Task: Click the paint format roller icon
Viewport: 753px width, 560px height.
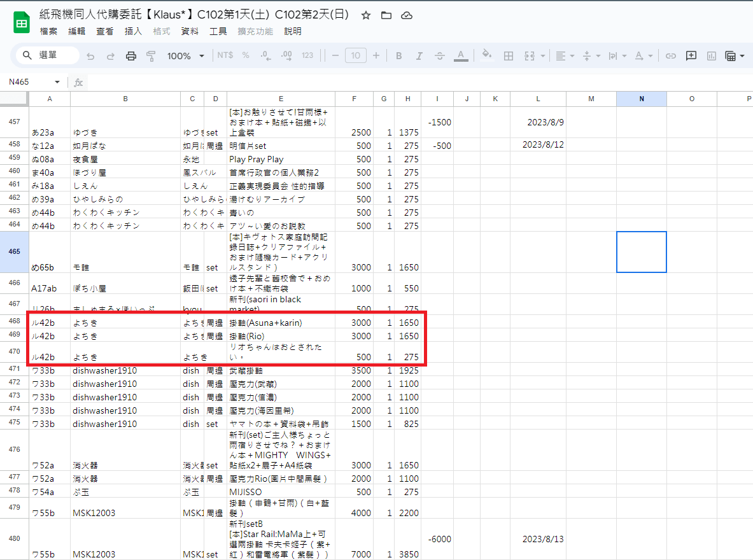Action: tap(151, 56)
